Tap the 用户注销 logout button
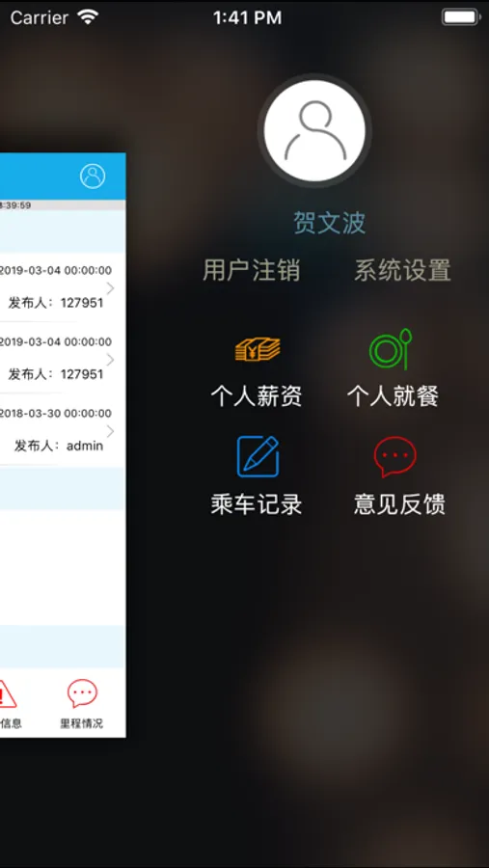Screen dimensions: 489x868 [x=251, y=271]
